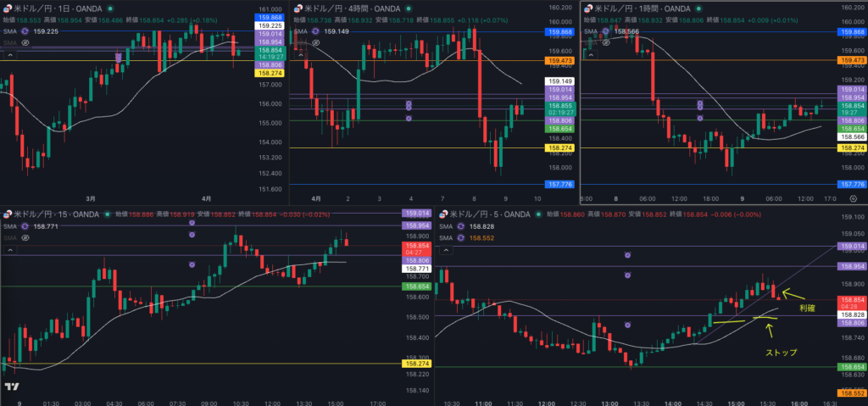Screen dimensions: 868x406
Task: Toggle the hidden SMA eye on 15-minute chart
Action: coord(25,237)
